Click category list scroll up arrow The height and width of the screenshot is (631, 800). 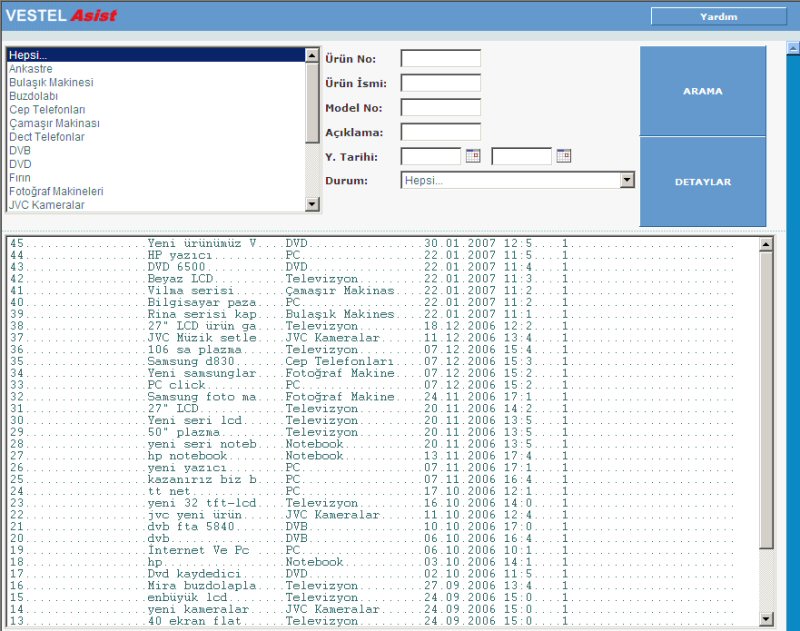(312, 55)
